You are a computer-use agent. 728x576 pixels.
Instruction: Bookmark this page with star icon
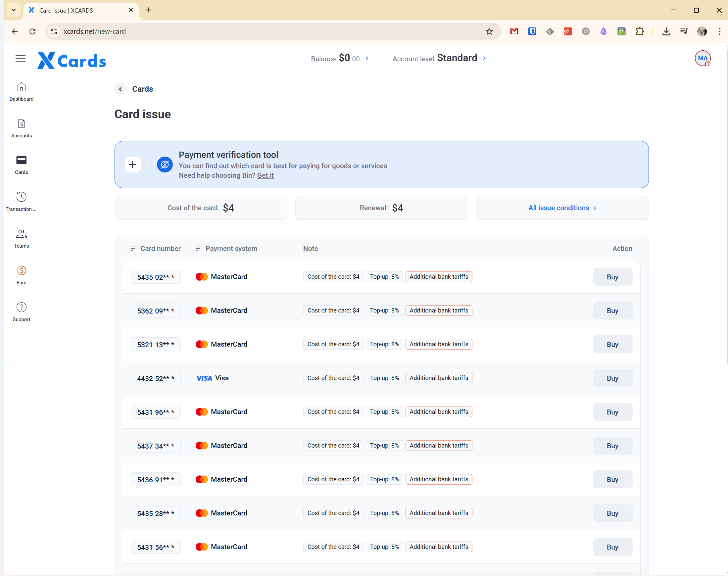coord(489,31)
